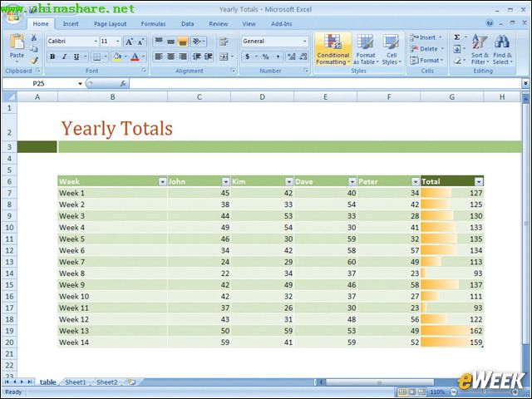Toggle Bottom Align (highlighted)

click(183, 42)
